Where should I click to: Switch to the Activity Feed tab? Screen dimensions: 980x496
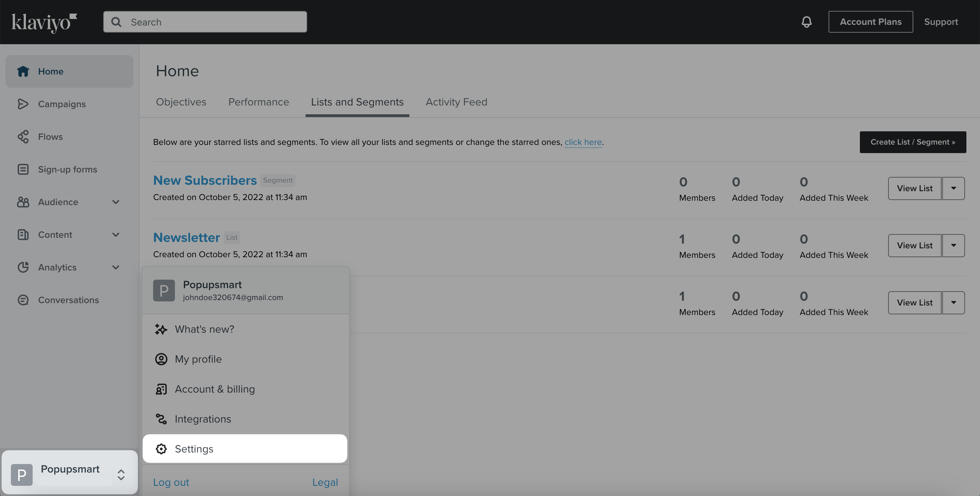pyautogui.click(x=456, y=102)
